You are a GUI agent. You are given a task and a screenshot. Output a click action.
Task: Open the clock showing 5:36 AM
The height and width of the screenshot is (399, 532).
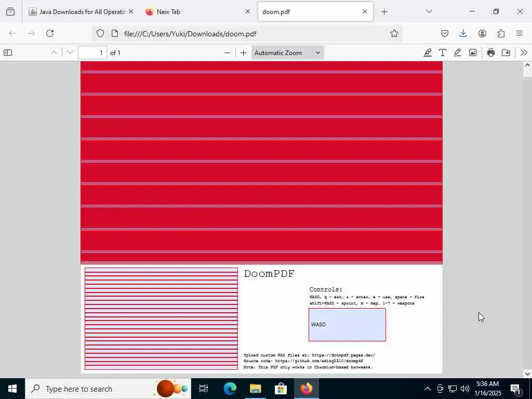pyautogui.click(x=488, y=389)
